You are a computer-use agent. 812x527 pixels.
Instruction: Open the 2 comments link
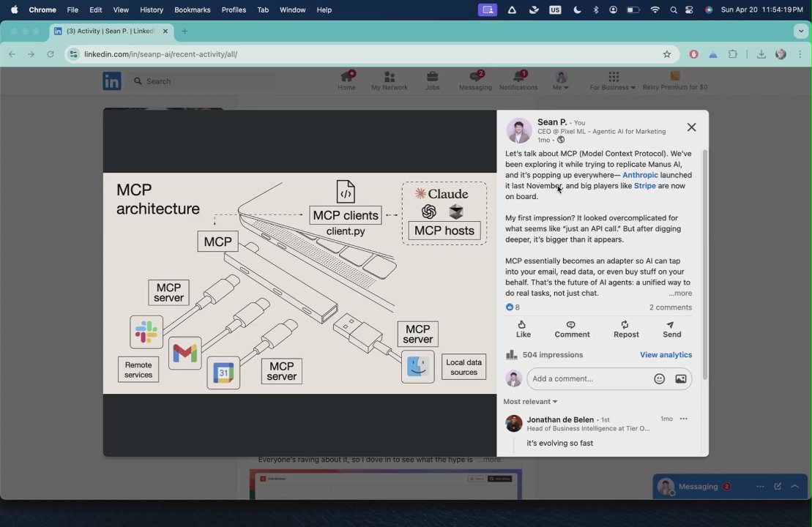click(671, 307)
